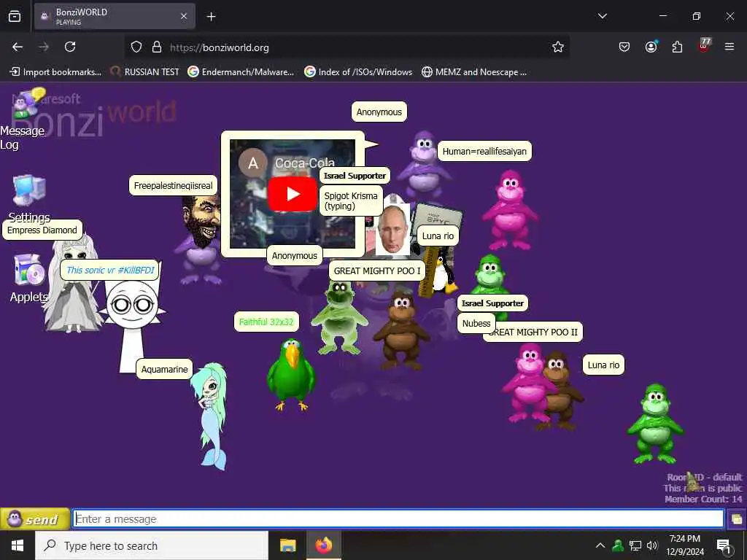The width and height of the screenshot is (747, 560).
Task: Click the Human=reallifesaiyan name tag
Action: (484, 152)
